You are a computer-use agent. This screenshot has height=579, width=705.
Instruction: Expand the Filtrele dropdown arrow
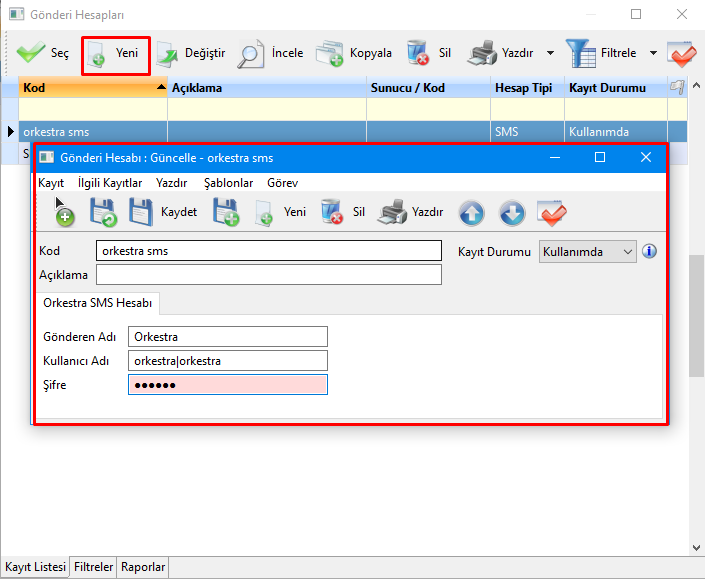[653, 53]
